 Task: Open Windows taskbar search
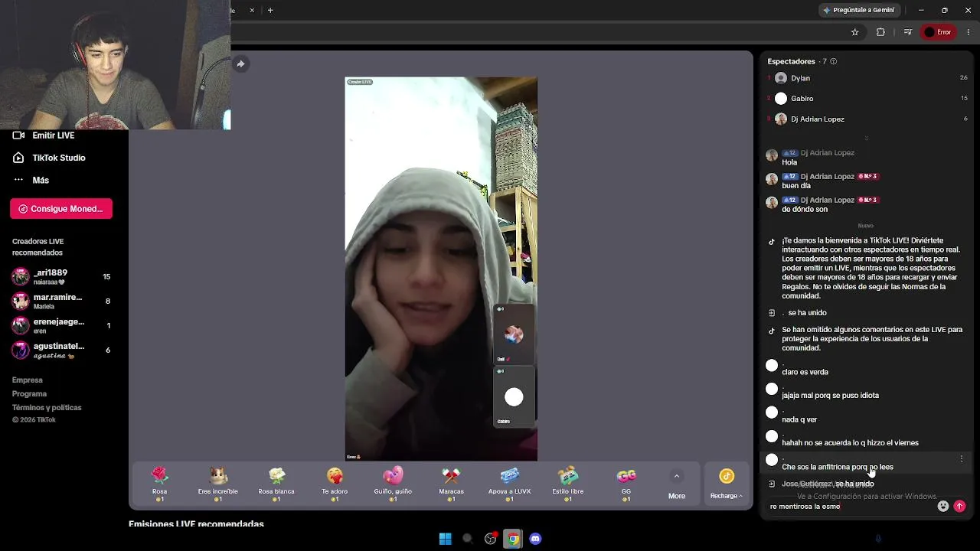pos(468,539)
